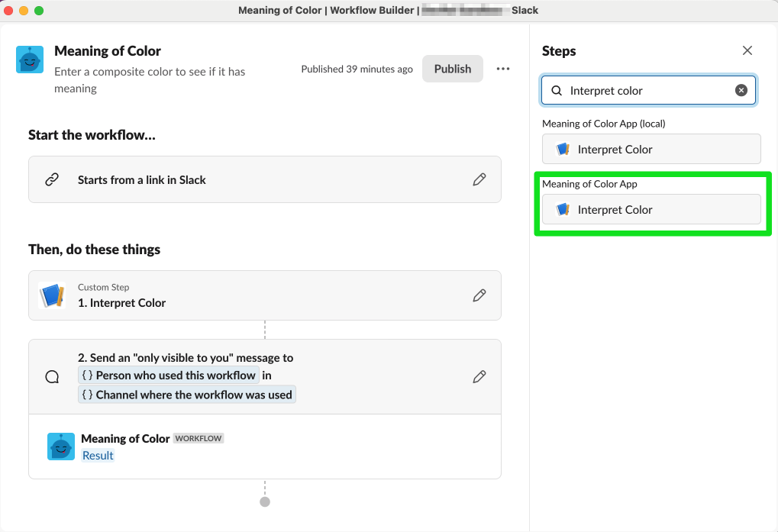778x532 pixels.
Task: Open the Result link
Action: click(x=98, y=455)
